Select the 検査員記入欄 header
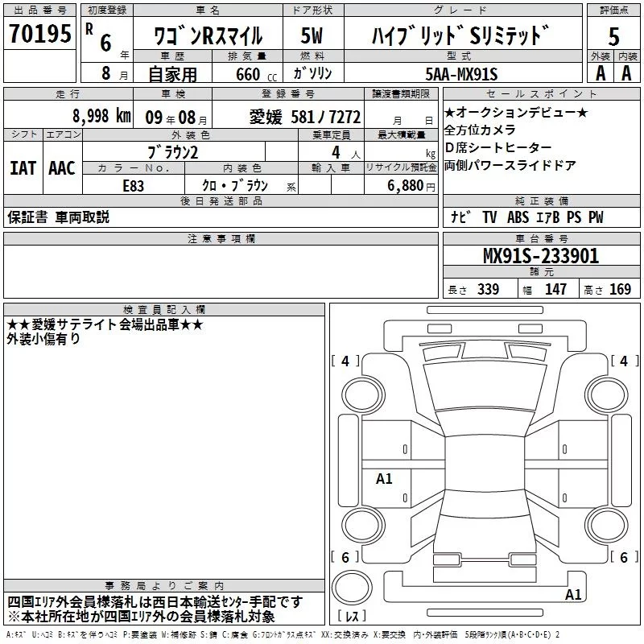 [164, 310]
